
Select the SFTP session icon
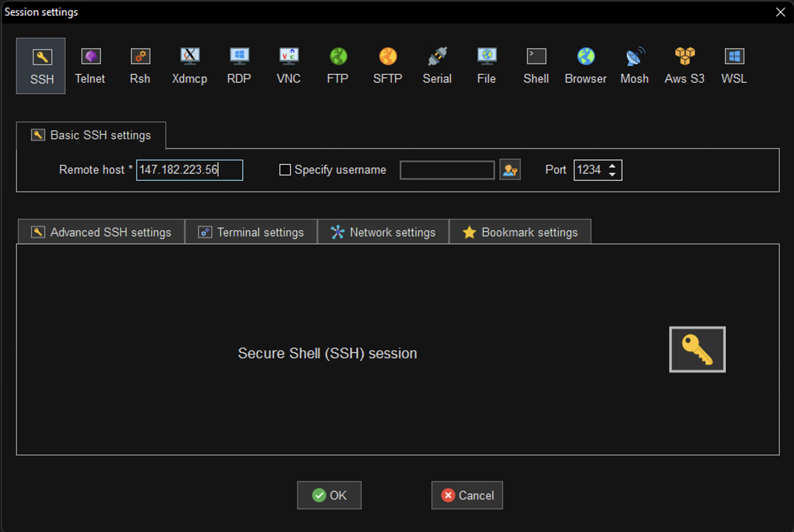(x=388, y=66)
